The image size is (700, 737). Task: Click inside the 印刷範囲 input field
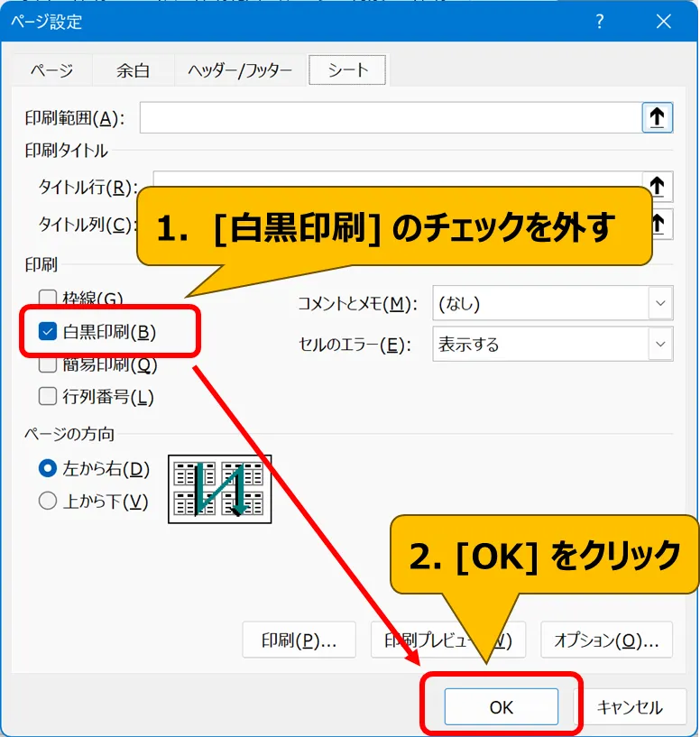tap(388, 117)
